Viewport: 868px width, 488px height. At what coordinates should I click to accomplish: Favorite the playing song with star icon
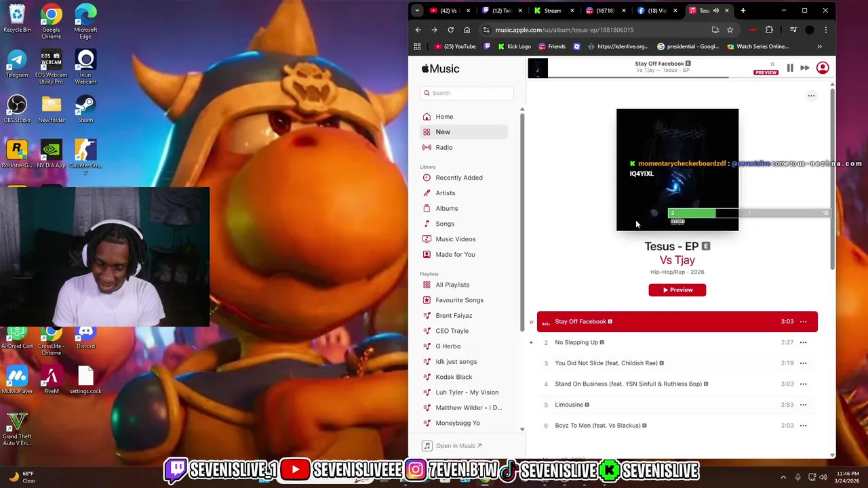coord(772,64)
